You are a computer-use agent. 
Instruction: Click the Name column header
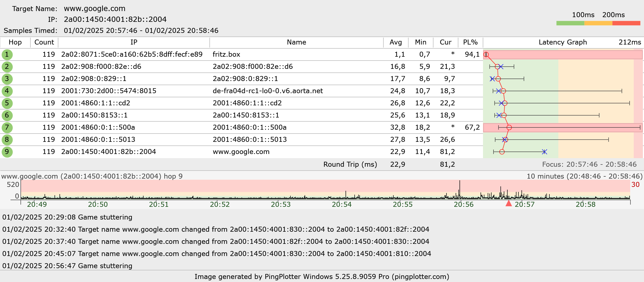[297, 42]
